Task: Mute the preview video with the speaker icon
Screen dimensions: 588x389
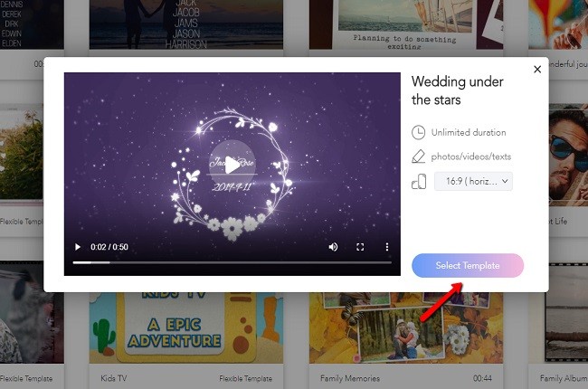Action: tap(333, 247)
